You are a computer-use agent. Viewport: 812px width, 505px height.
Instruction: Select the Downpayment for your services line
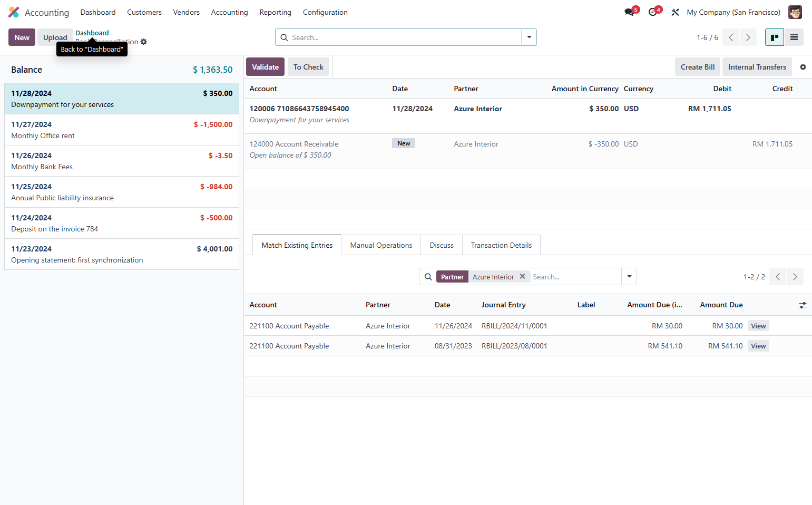pyautogui.click(x=122, y=99)
